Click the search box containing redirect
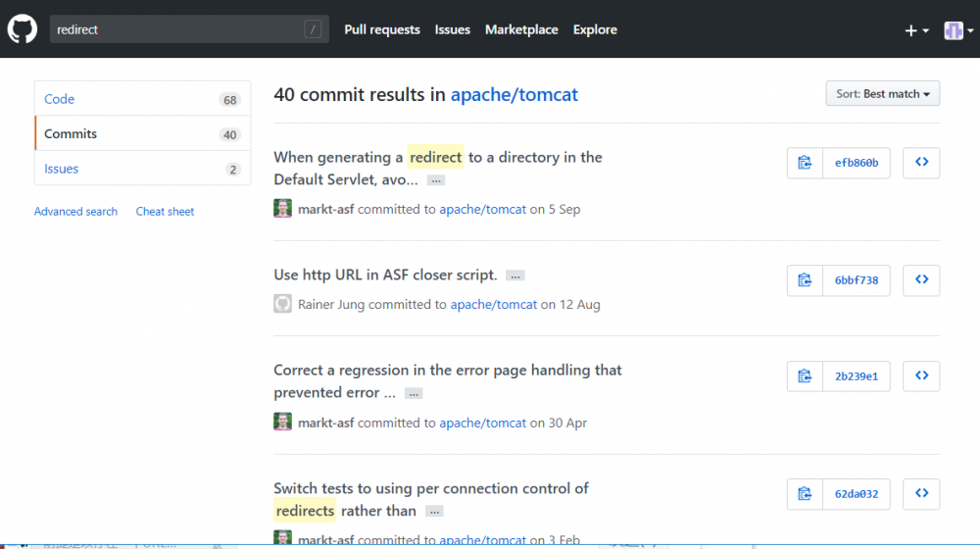The width and height of the screenshot is (980, 549). click(x=176, y=29)
